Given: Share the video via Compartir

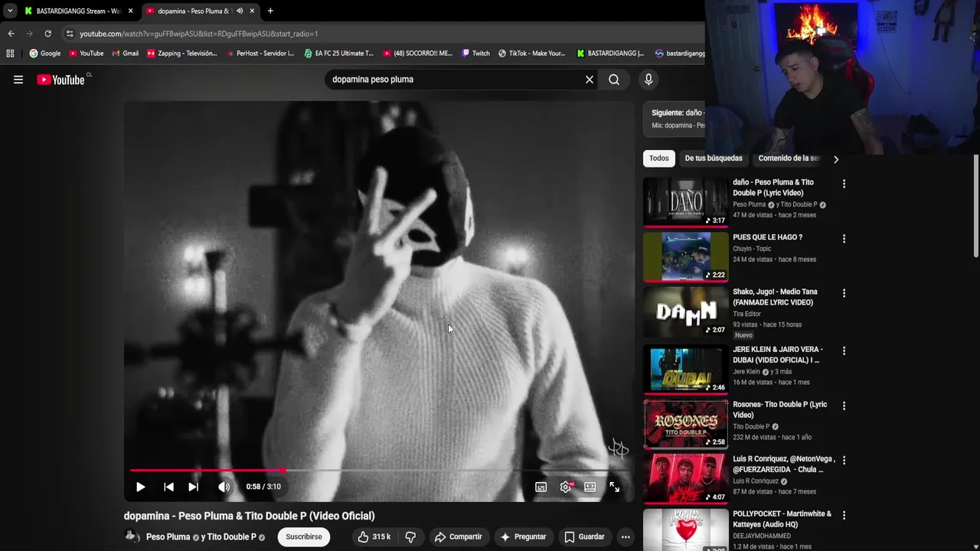Looking at the screenshot, I should point(458,537).
